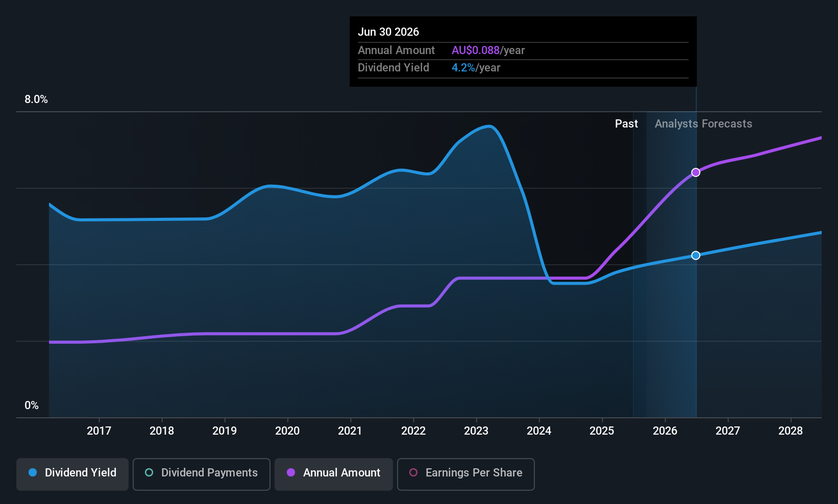The height and width of the screenshot is (504, 838).
Task: Click the teal Dividend Payments legend circle
Action: (x=149, y=472)
